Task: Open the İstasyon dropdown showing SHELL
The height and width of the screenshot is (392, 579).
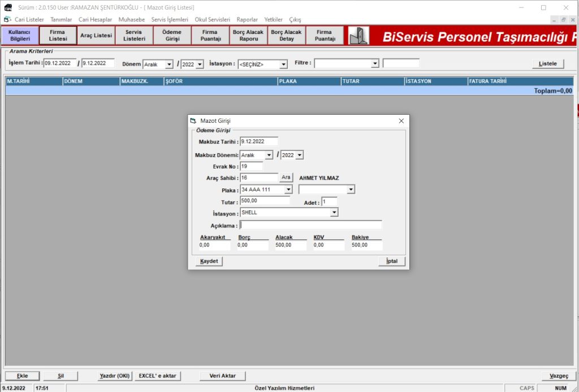Action: tap(334, 213)
